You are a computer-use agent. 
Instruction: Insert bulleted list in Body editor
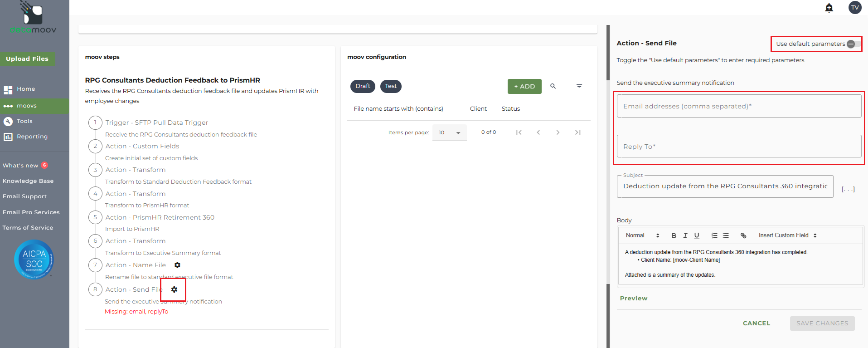(x=726, y=235)
